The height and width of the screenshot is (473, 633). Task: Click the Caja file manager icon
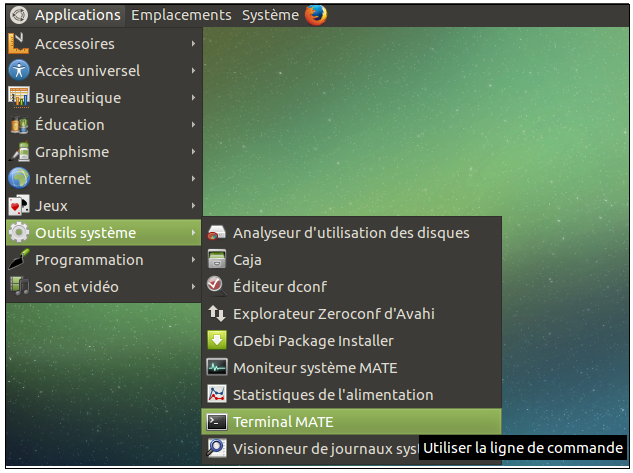click(x=217, y=260)
